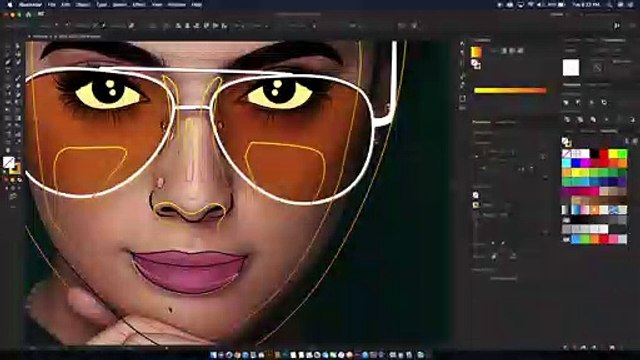Viewport: 640px width, 360px height.
Task: Select the Direct Selection tool
Action: coord(18,46)
